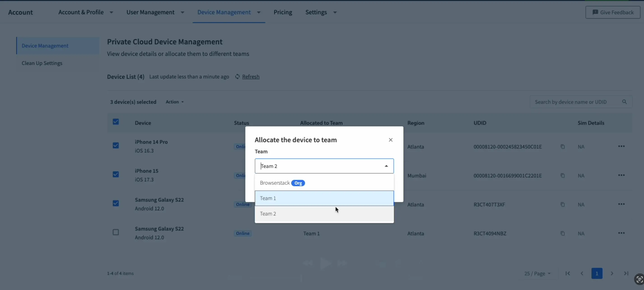This screenshot has height=290, width=644.
Task: Open more options for iPhone 15 row
Action: 621,175
